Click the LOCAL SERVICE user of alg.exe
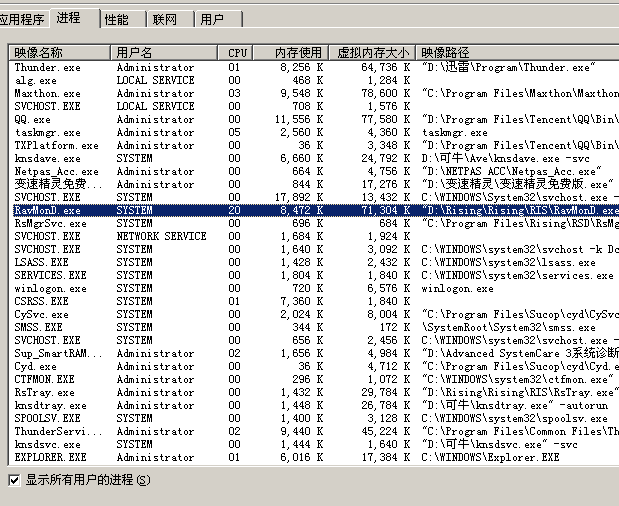The width and height of the screenshot is (619, 506). 156,81
